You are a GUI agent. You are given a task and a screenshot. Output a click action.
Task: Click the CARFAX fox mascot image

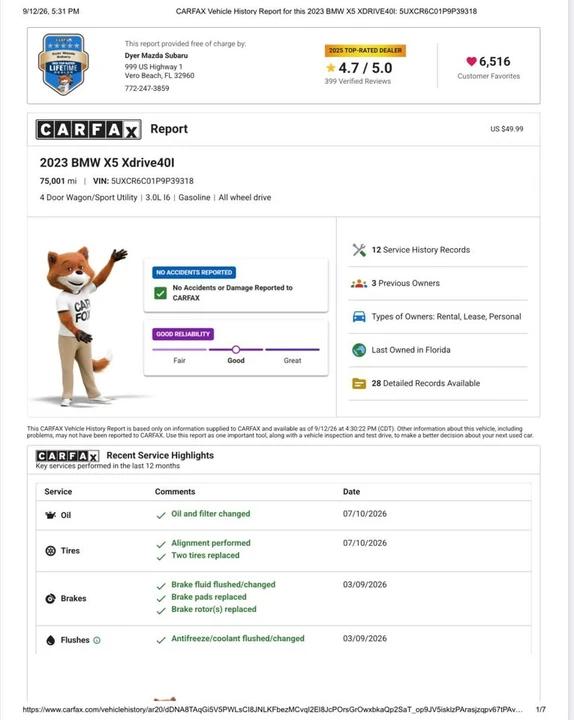[x=84, y=326]
